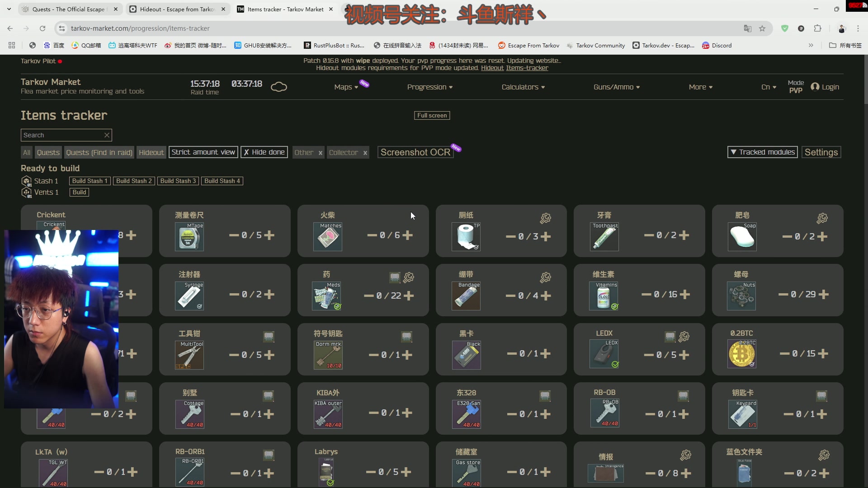Screen dimensions: 868x488
Task: Switch to the Quests browser tab
Action: [70, 9]
